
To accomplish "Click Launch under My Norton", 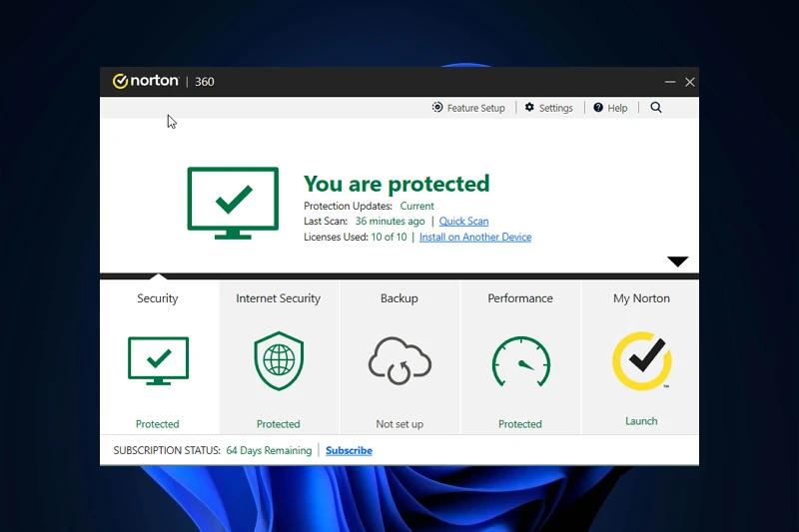I will [x=641, y=421].
